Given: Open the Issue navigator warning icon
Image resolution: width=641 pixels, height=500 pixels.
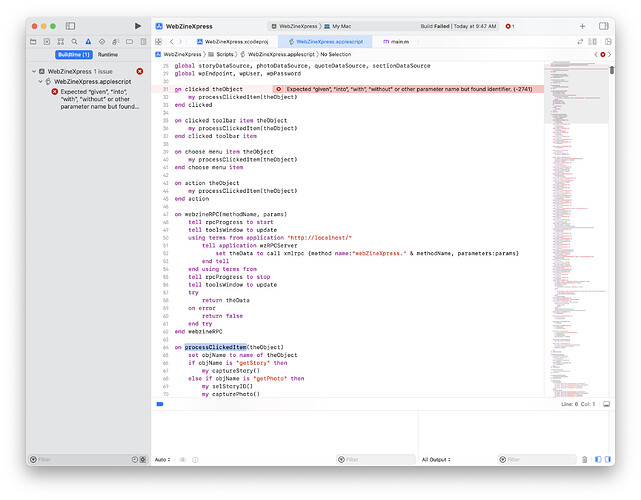Looking at the screenshot, I should pos(88,42).
